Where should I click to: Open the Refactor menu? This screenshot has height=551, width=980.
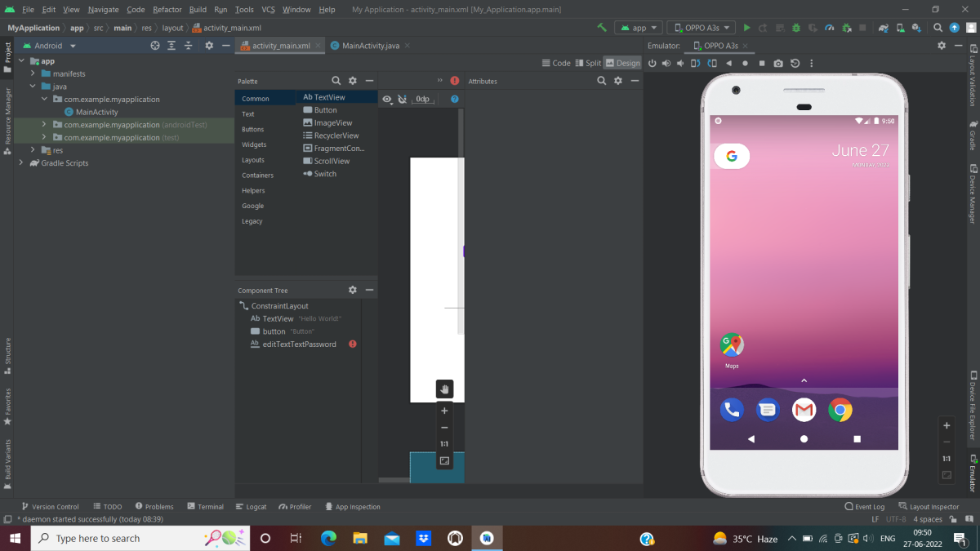(x=167, y=10)
